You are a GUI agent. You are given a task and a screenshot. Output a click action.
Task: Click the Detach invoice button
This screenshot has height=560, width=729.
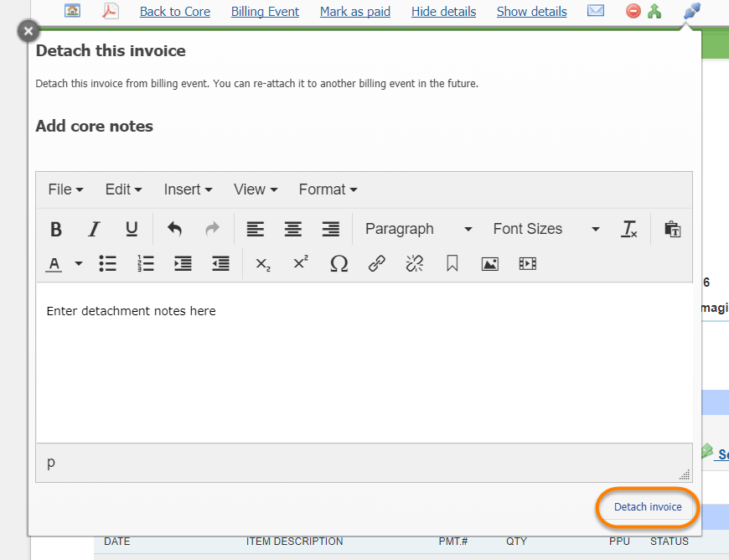point(648,507)
